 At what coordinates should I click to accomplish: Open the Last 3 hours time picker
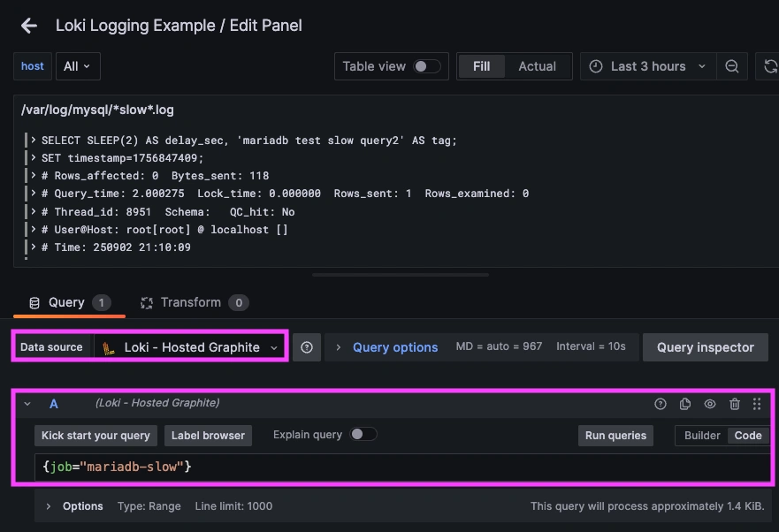click(x=648, y=66)
